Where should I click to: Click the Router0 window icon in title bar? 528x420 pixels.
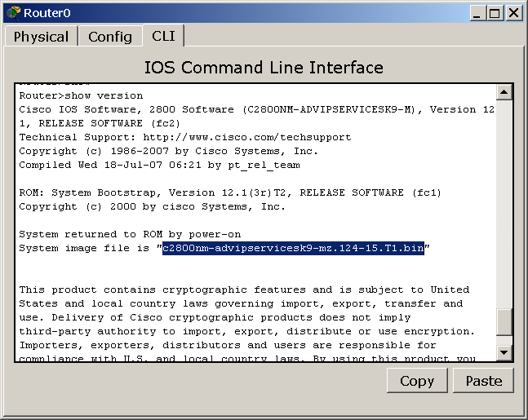[14, 13]
